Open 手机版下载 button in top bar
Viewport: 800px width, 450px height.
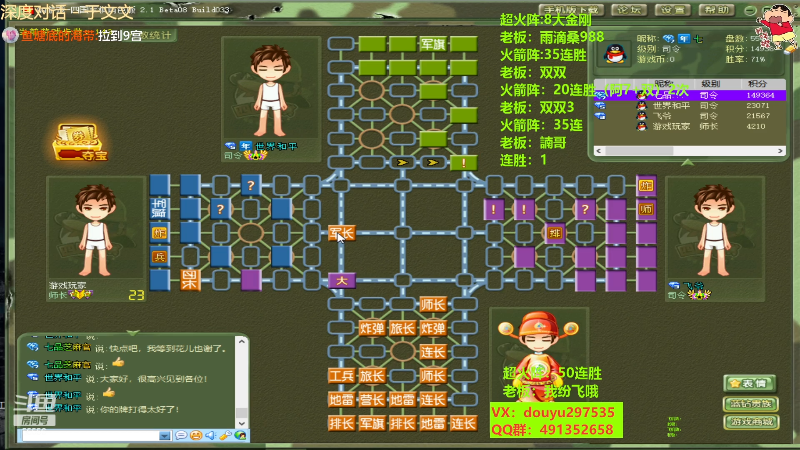click(571, 10)
